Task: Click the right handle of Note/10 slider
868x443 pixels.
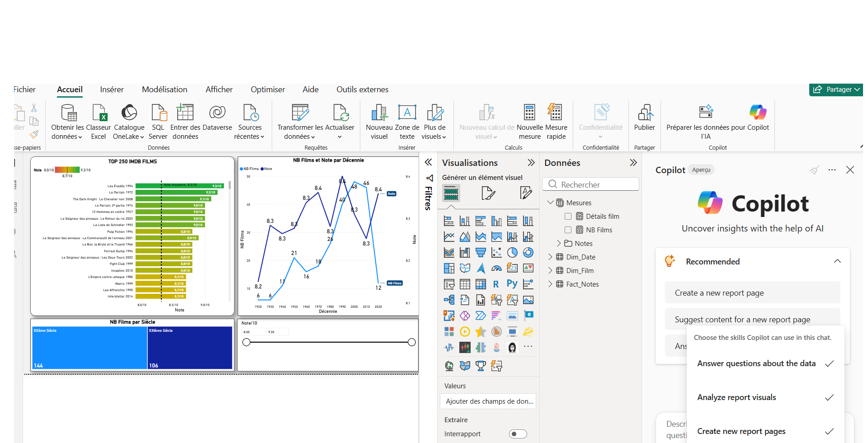Action: pyautogui.click(x=411, y=342)
